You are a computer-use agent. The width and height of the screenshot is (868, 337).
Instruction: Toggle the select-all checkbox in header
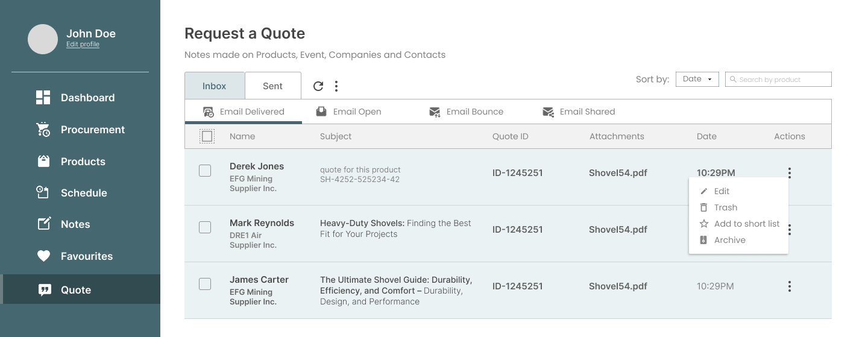click(x=207, y=137)
